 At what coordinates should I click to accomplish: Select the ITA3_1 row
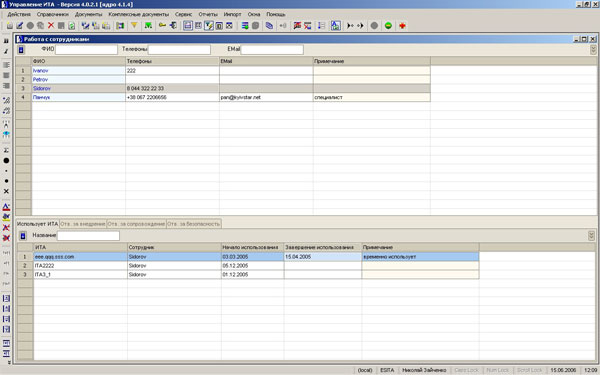point(248,274)
